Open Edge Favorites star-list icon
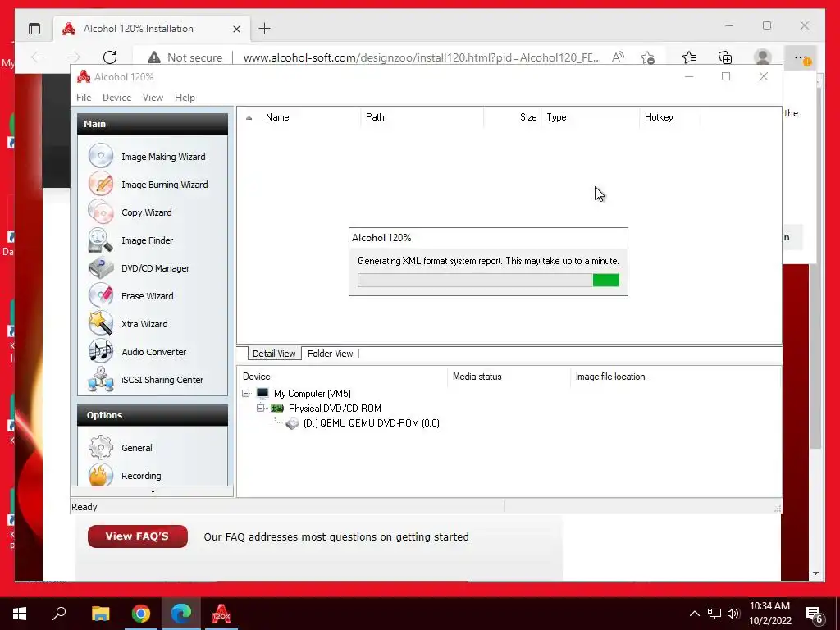 pos(689,57)
